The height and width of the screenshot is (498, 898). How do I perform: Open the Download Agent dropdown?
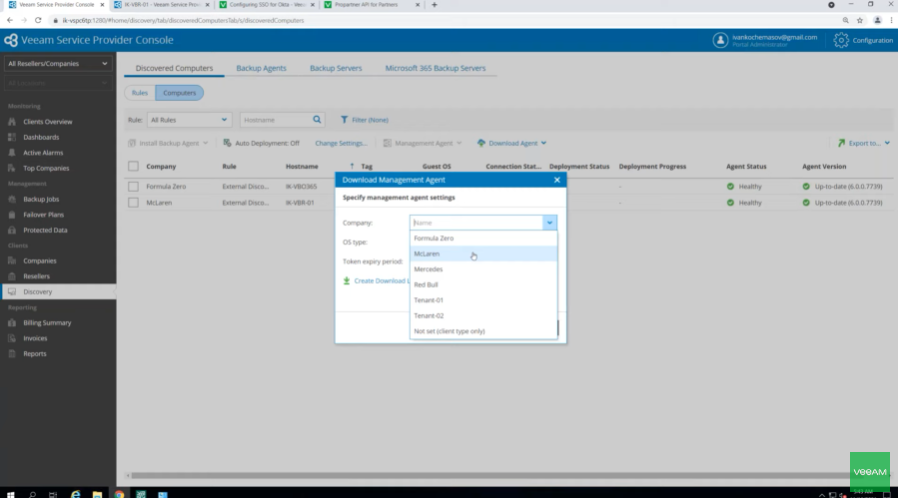coord(511,143)
